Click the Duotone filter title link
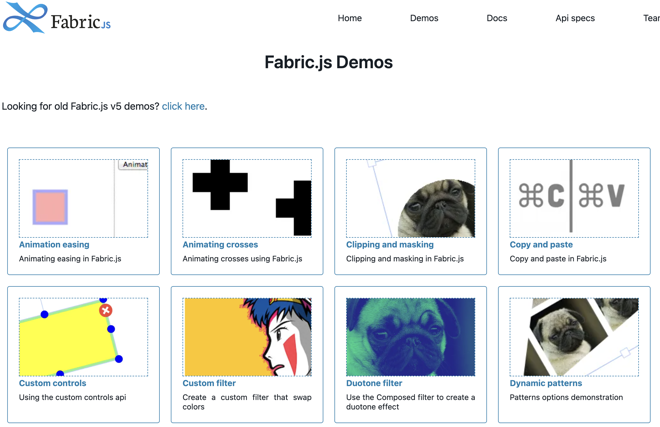 tap(374, 383)
